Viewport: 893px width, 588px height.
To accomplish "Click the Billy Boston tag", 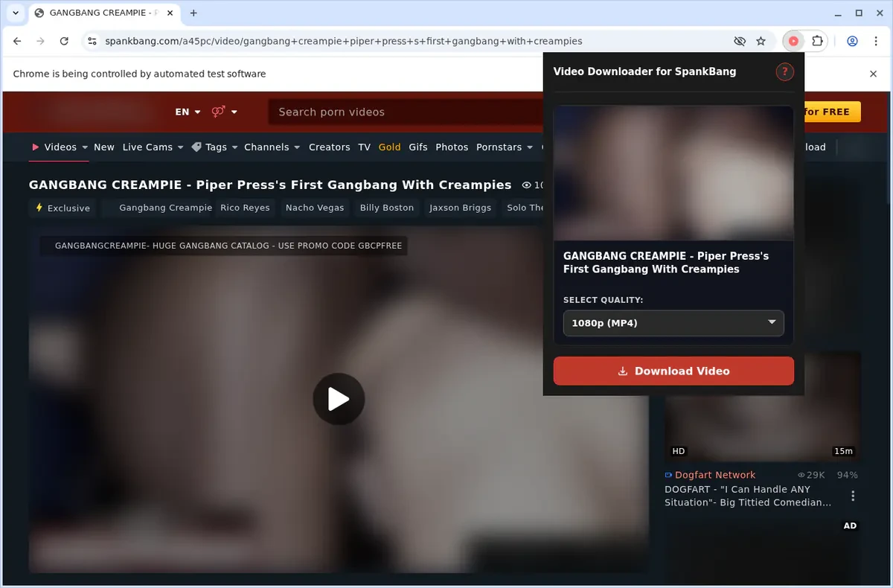I will 387,208.
